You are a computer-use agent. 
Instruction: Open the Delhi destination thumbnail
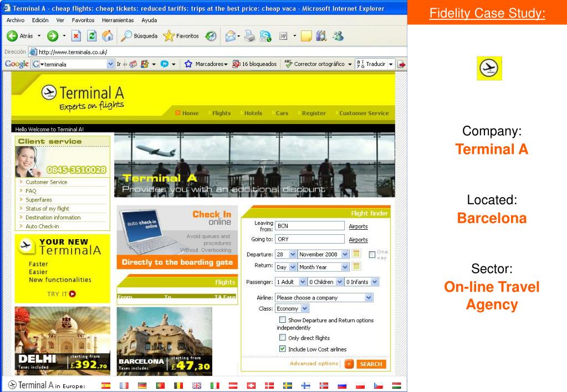click(63, 341)
